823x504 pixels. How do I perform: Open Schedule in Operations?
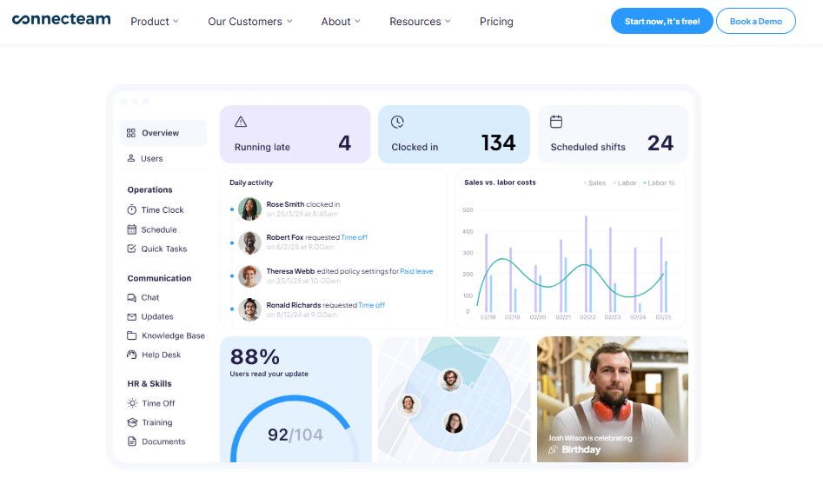[158, 229]
